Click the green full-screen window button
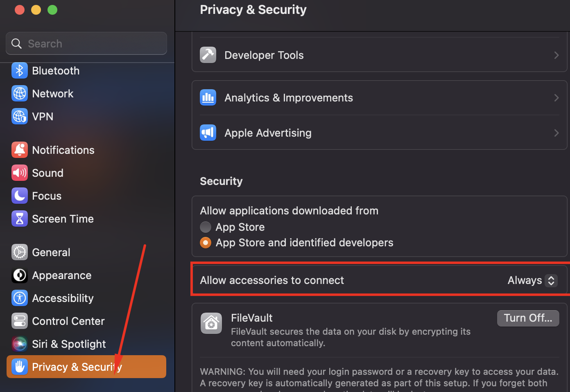The image size is (570, 392). 52,10
